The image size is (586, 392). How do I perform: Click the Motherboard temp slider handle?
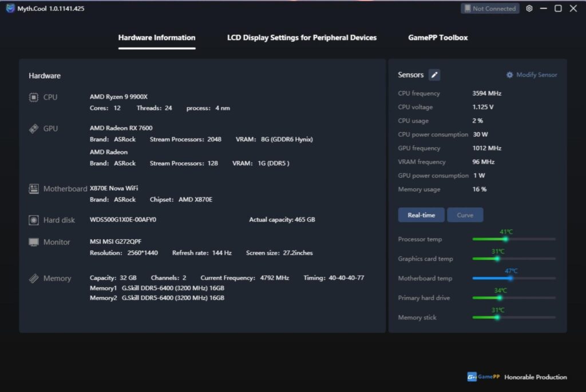(510, 278)
